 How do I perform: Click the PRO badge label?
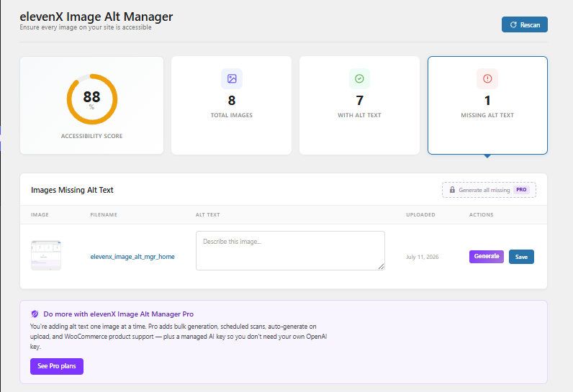click(521, 190)
